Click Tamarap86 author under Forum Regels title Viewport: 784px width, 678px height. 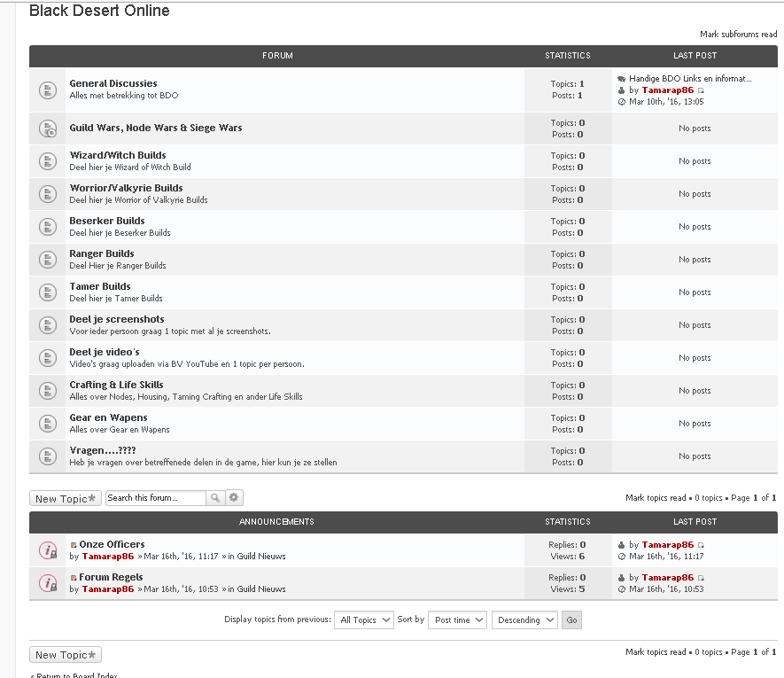point(108,589)
